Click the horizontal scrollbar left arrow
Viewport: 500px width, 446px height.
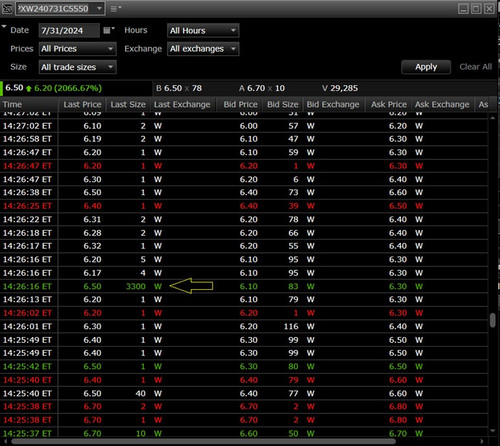point(5,442)
